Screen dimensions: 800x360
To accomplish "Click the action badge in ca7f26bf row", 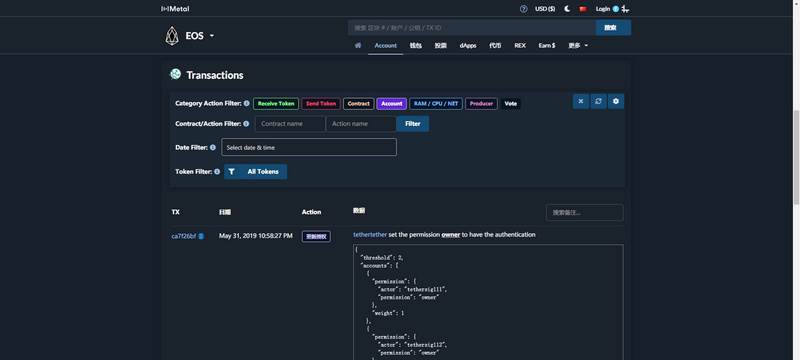I will tap(316, 236).
